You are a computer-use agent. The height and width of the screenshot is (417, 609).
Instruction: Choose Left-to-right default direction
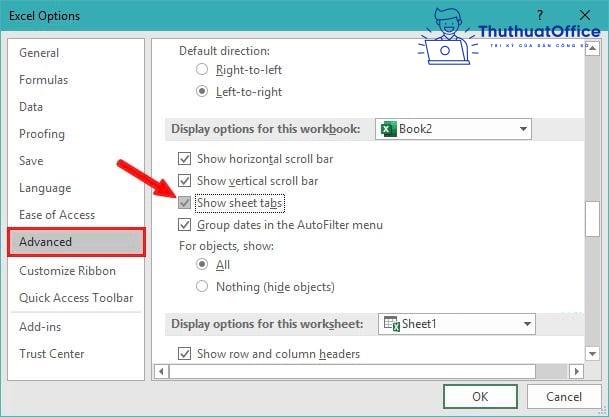(202, 92)
